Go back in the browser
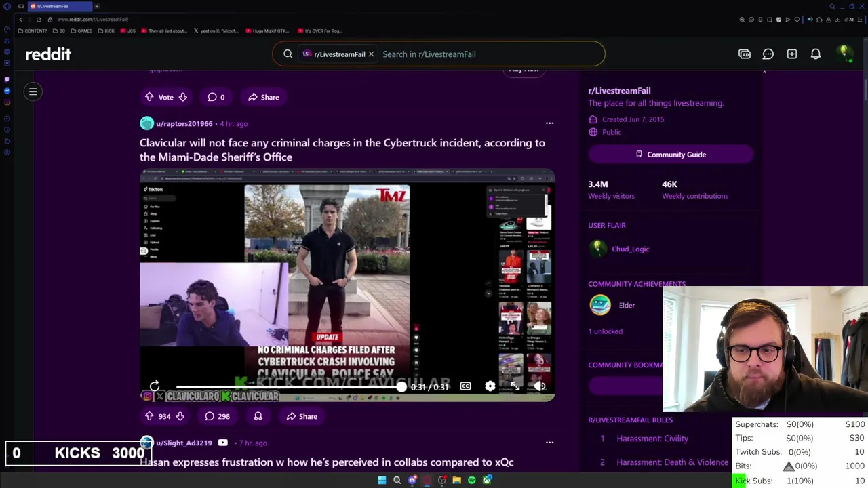Viewport: 868px width, 488px height. (20, 20)
